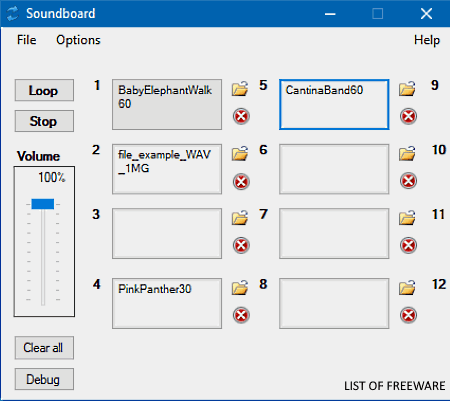The height and width of the screenshot is (401, 450).
Task: Clear the PinkPanther30 slot with red X
Action: click(x=241, y=315)
